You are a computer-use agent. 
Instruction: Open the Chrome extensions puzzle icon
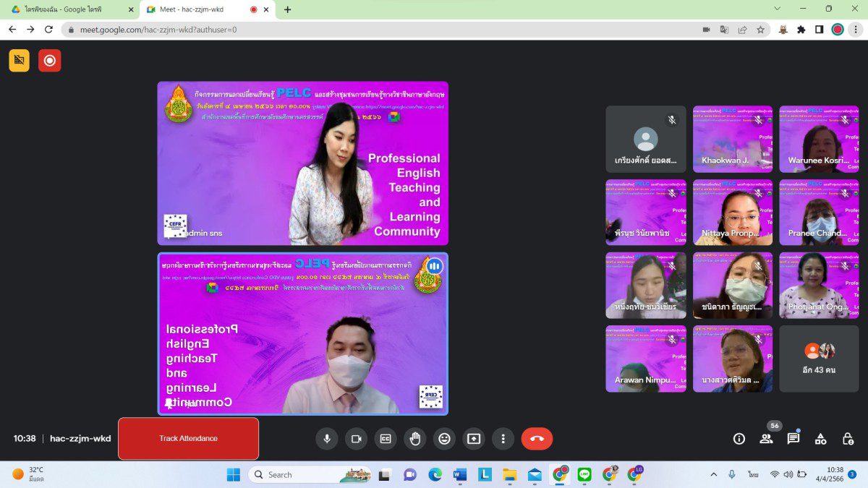click(x=801, y=30)
